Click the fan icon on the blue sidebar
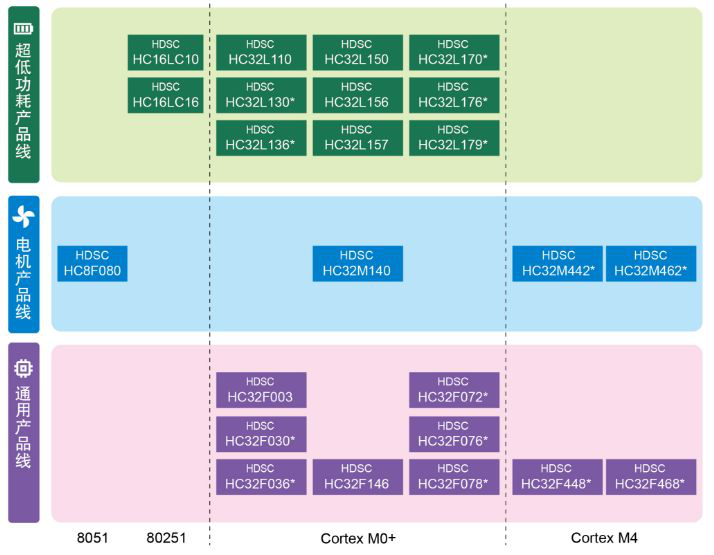This screenshot has height=555, width=714. (23, 216)
